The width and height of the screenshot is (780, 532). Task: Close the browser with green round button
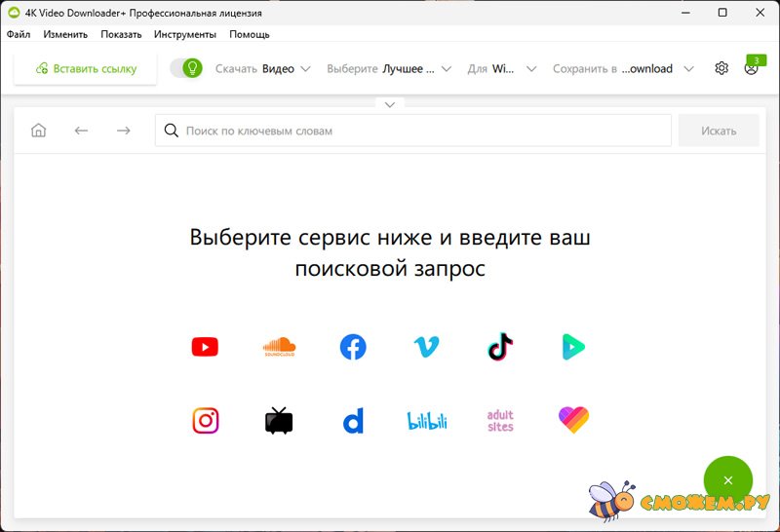point(727,480)
